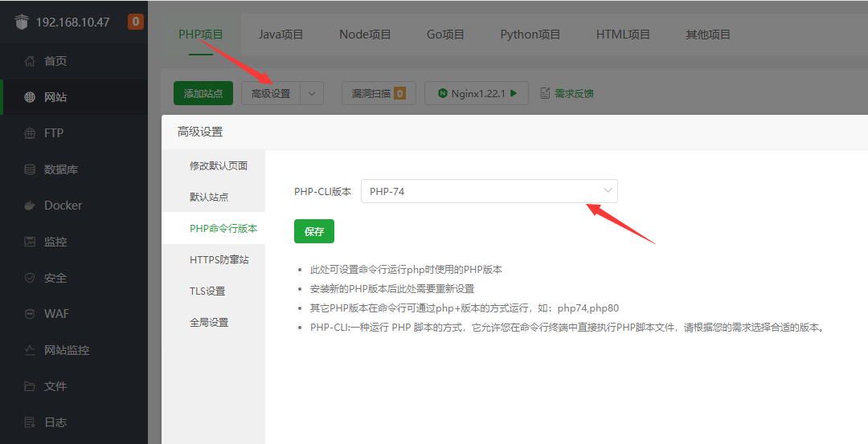Screen dimensions: 868x444
Task: Click the PHP-CLI版本 label
Action: coord(323,191)
